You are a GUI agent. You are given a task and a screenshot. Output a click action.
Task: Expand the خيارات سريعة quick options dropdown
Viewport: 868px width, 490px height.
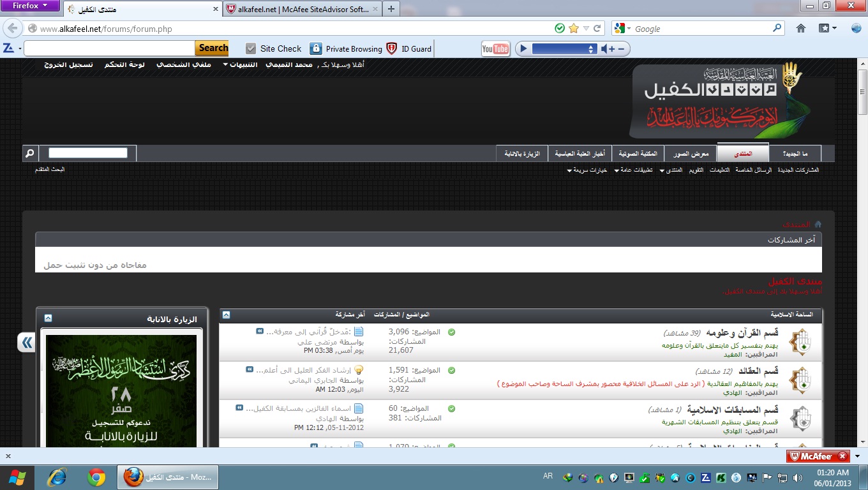click(x=569, y=170)
